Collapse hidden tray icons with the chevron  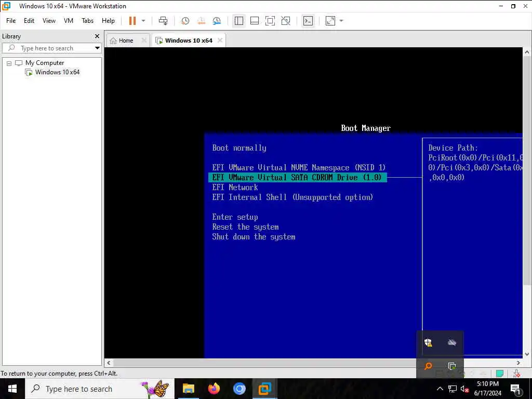click(440, 389)
